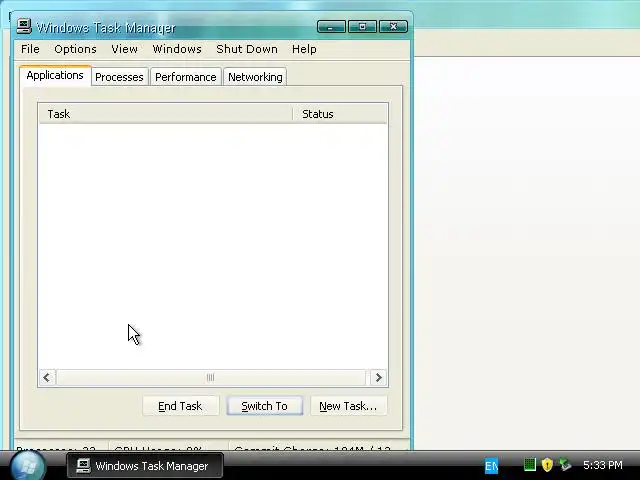The height and width of the screenshot is (480, 640).
Task: Click the horizontal scrollbar left arrow
Action: 47,378
